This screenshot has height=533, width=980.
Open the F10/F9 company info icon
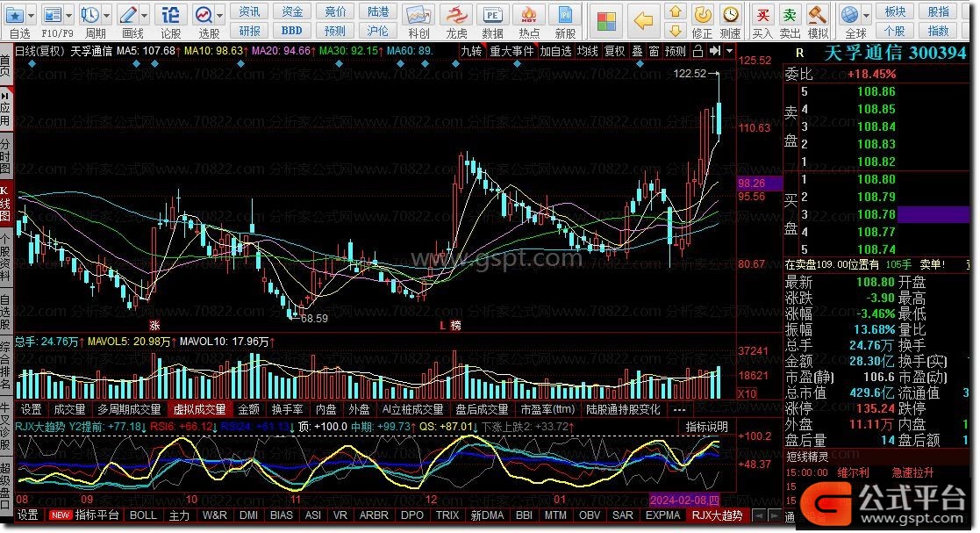point(53,15)
